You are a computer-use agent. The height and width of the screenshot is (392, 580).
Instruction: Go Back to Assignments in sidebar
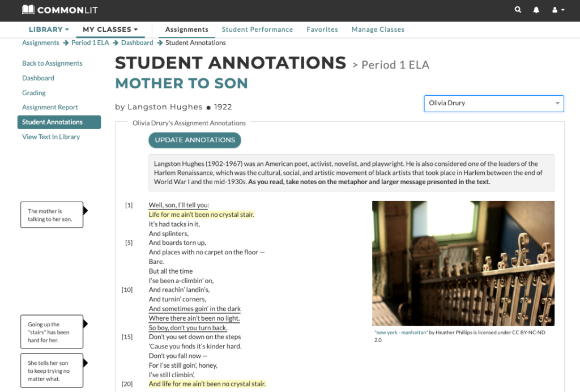(x=52, y=63)
